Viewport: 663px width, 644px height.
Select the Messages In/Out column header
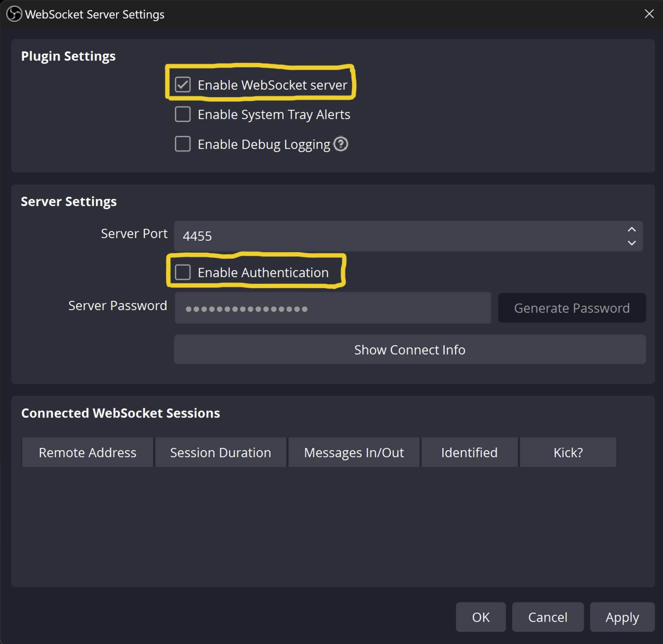[x=353, y=452]
